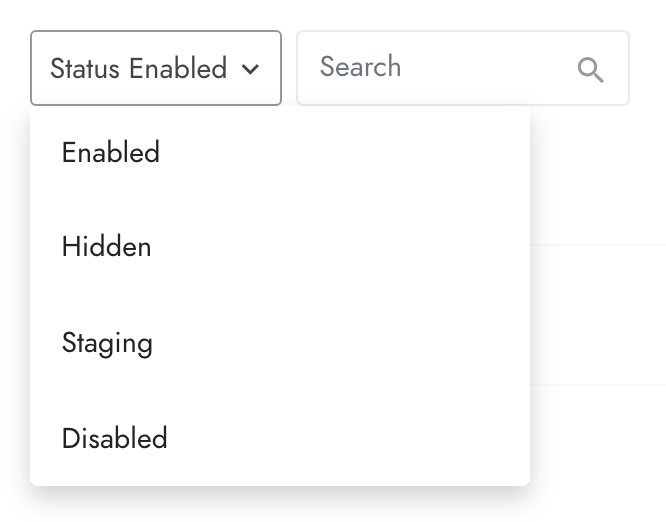The image size is (666, 522).
Task: Pick the Staging entry in the open menu
Action: pyautogui.click(x=280, y=342)
